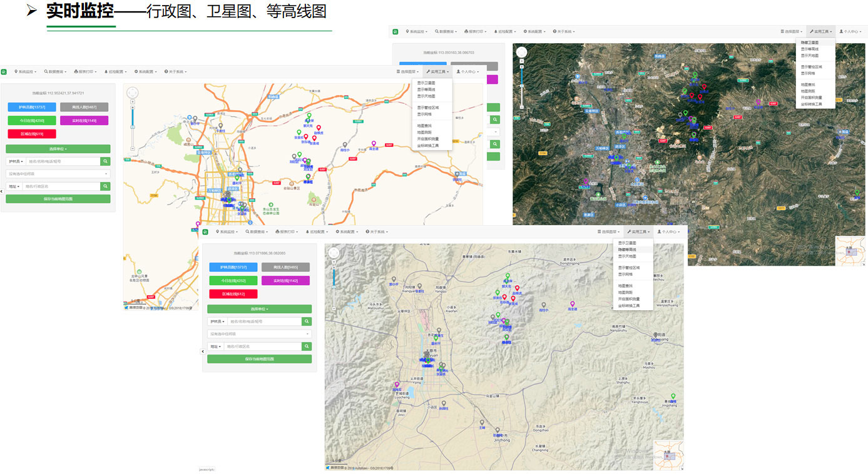Click magenta 高全德 marker on the road map
The image size is (868, 474).
374,144
